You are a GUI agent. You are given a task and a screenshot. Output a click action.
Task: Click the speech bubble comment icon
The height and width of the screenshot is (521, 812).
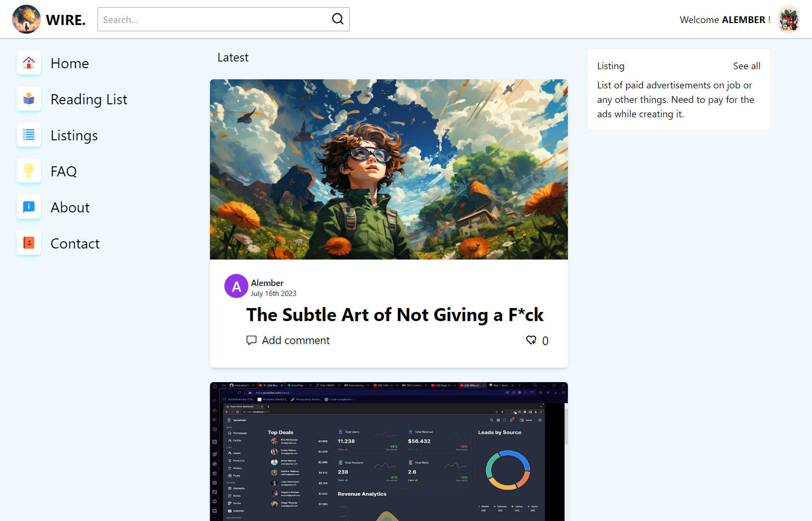tap(251, 340)
